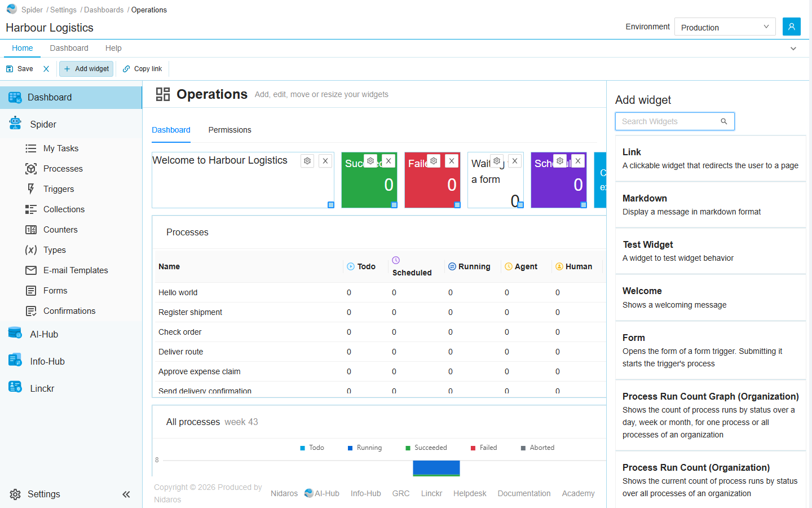This screenshot has width=812, height=508.
Task: Open settings of green Succeeded widget
Action: (370, 161)
